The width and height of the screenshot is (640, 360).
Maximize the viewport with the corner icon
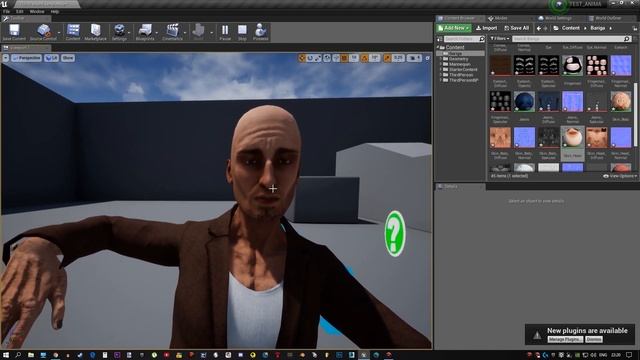click(427, 58)
